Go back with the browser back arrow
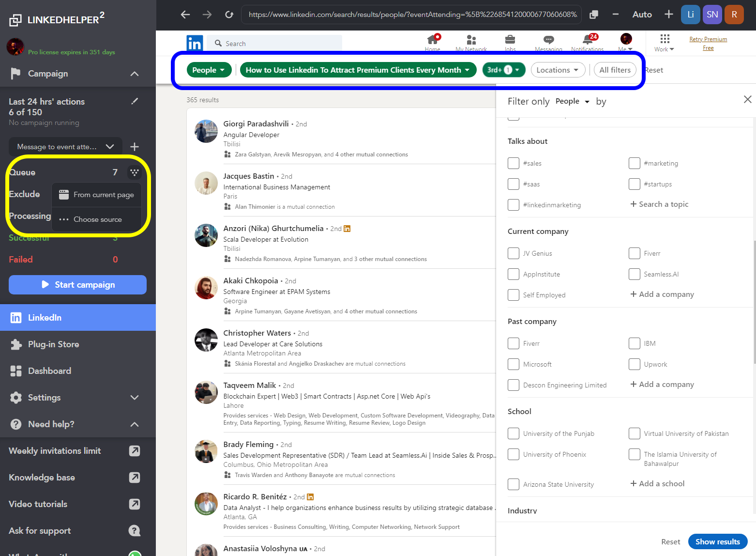 coord(185,15)
